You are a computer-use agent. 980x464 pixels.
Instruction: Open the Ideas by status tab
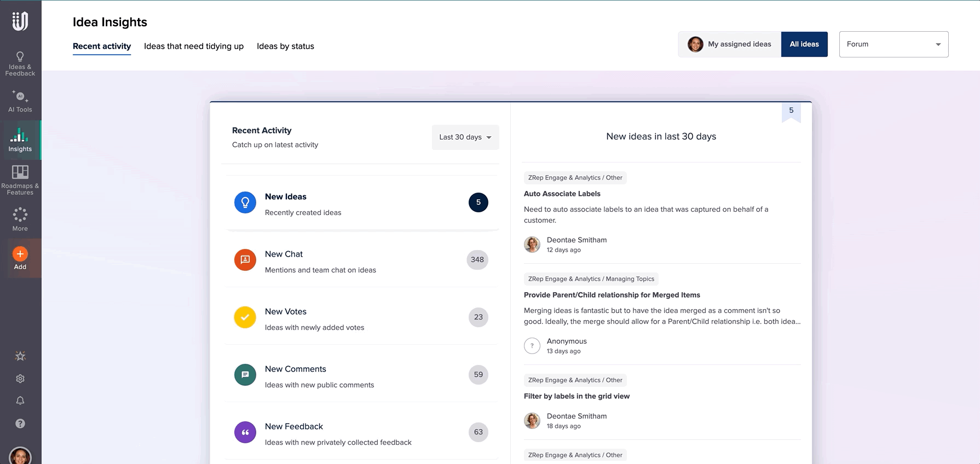coord(285,47)
